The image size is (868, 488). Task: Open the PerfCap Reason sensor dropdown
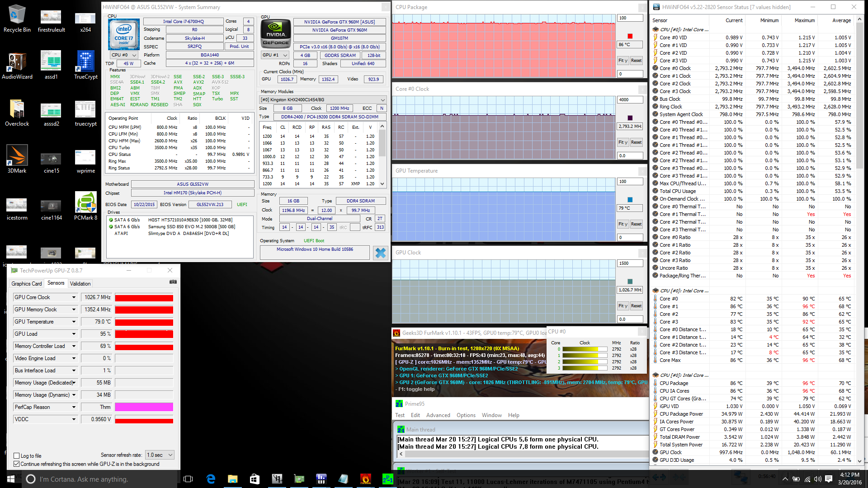click(x=74, y=407)
